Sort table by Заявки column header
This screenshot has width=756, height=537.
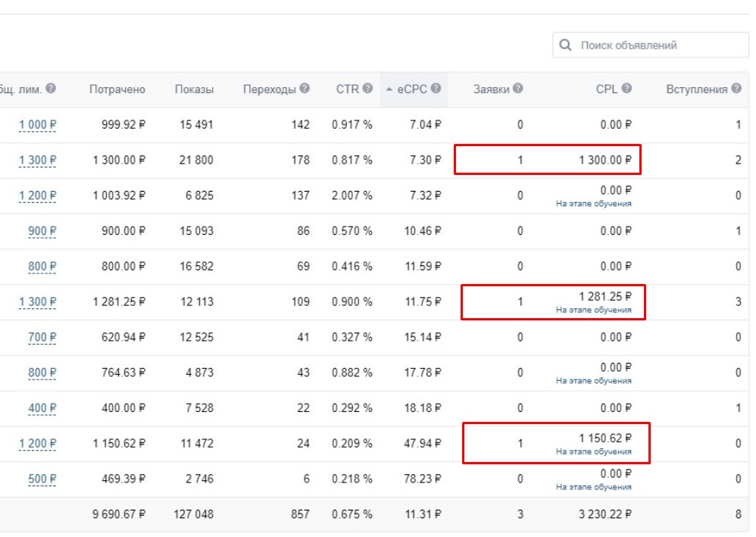click(492, 89)
